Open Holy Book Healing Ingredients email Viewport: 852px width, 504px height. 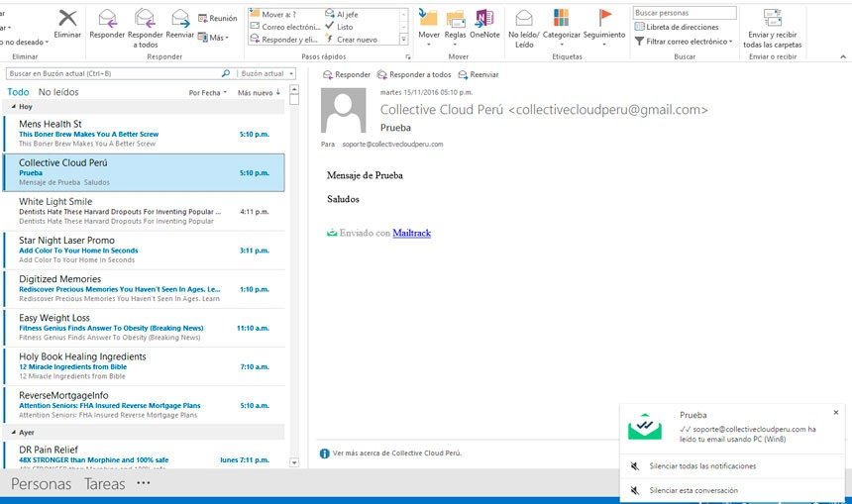tap(144, 366)
